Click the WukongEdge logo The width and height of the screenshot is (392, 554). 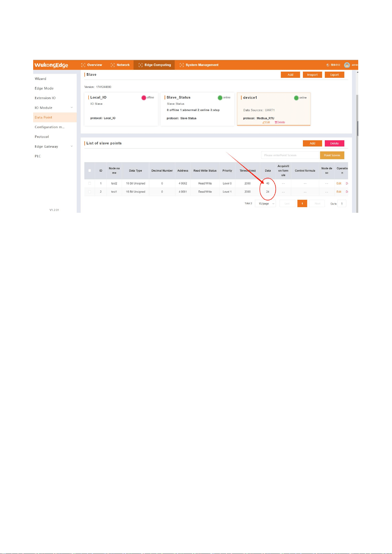pyautogui.click(x=51, y=65)
